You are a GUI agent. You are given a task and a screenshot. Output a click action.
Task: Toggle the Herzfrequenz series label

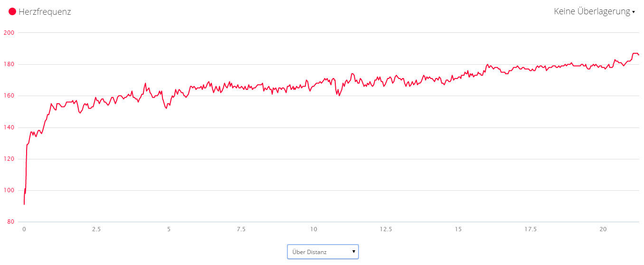click(x=45, y=12)
